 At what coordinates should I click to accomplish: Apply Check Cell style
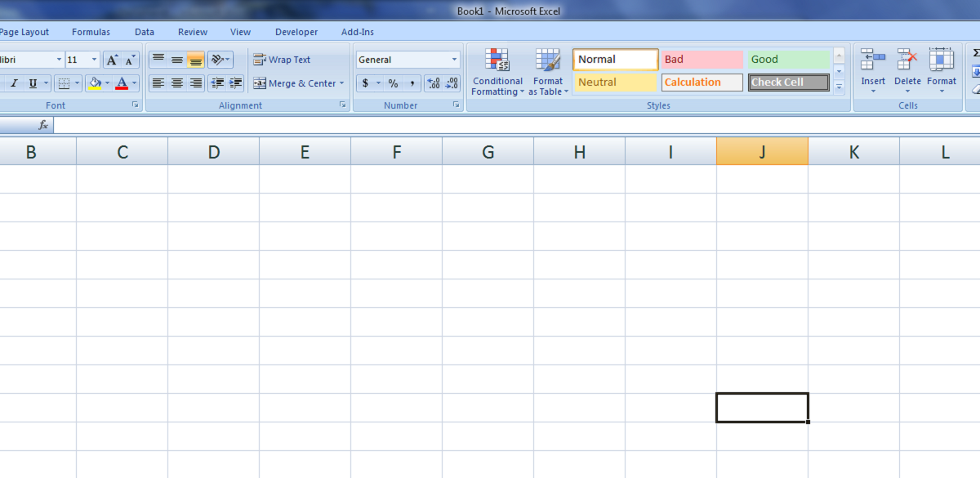coord(789,83)
